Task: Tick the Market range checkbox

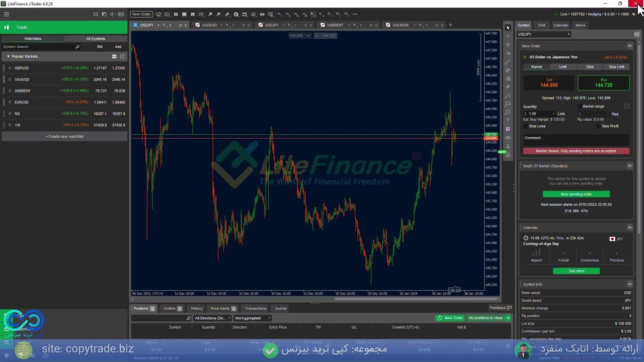Action: coord(580,107)
